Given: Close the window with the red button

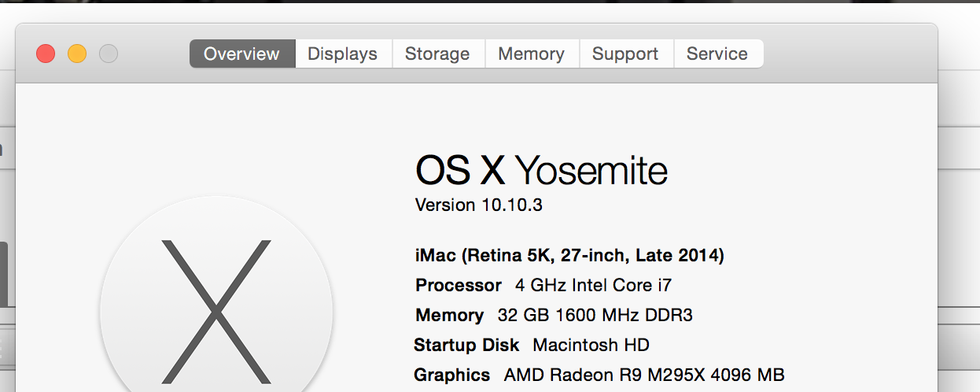Looking at the screenshot, I should coord(46,54).
